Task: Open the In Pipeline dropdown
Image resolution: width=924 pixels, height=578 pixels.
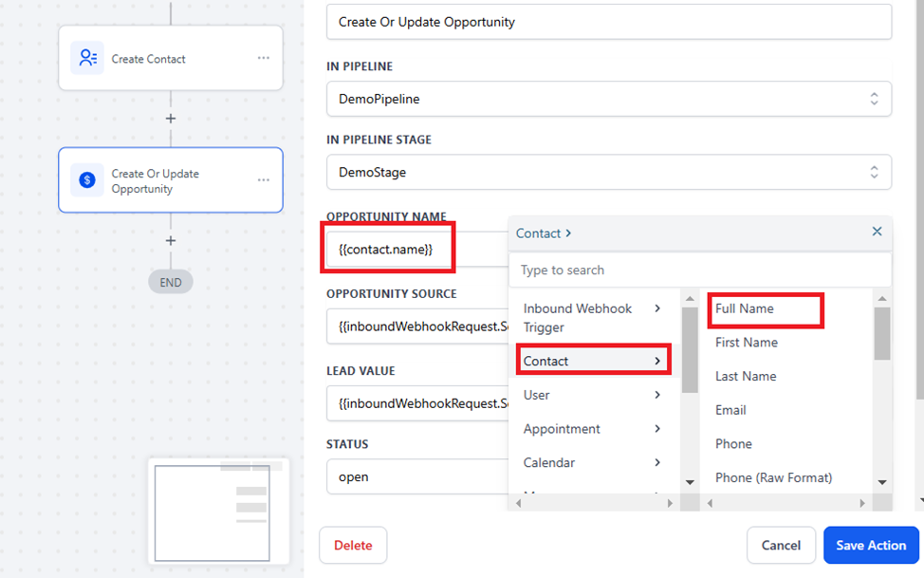Action: point(608,99)
